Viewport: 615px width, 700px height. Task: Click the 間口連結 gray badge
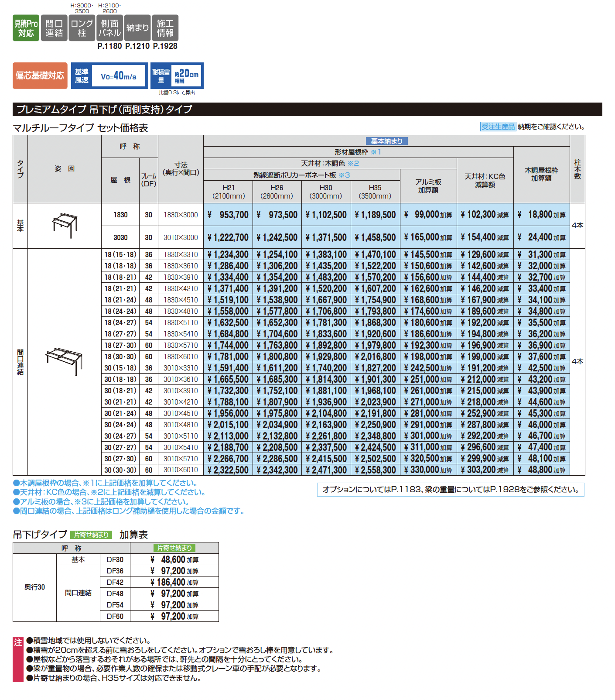pos(54,28)
